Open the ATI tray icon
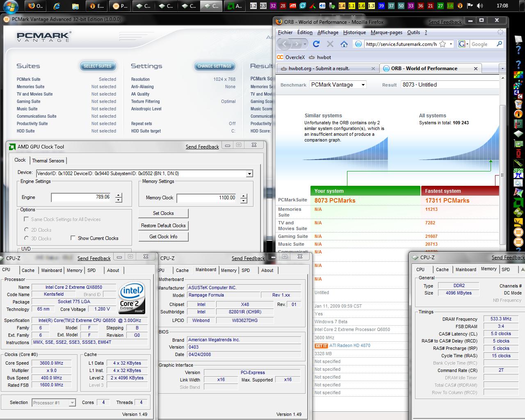The image size is (525, 420). tap(293, 6)
